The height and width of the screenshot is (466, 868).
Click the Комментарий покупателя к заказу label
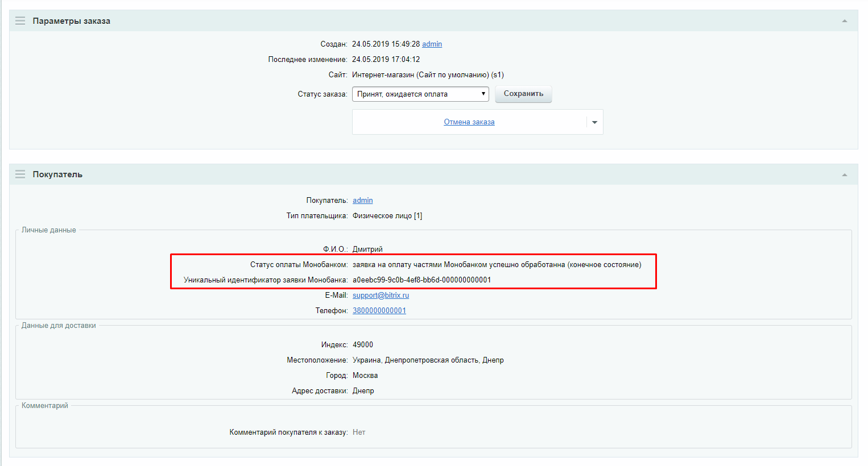pos(289,432)
